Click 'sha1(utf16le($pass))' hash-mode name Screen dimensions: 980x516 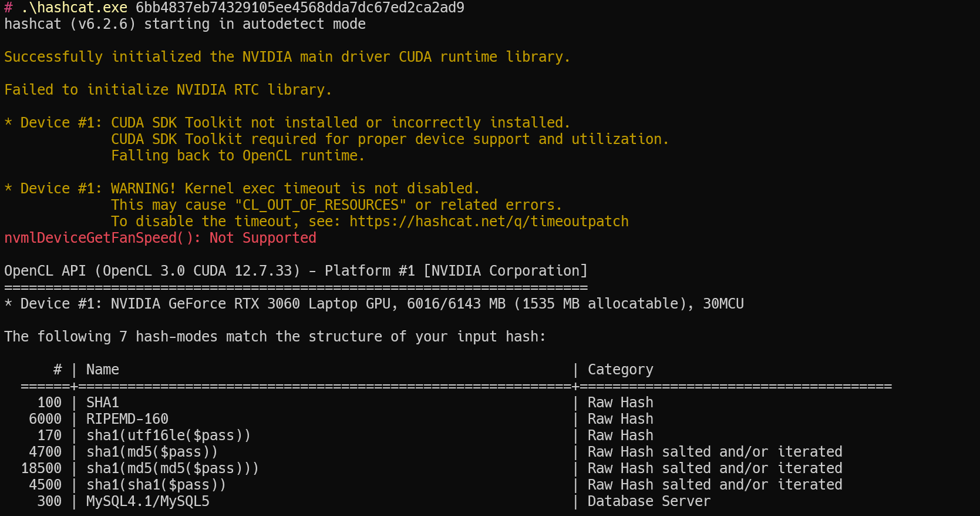pyautogui.click(x=169, y=435)
